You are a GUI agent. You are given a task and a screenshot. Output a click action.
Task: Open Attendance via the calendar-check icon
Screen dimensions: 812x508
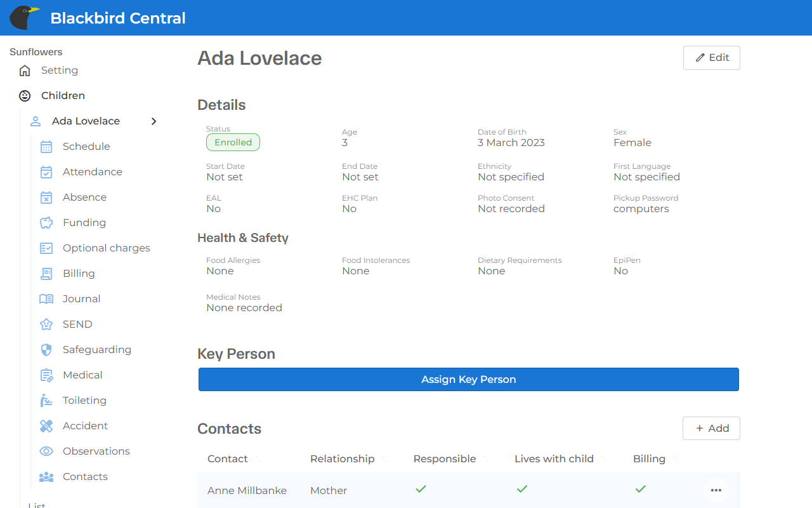(46, 172)
